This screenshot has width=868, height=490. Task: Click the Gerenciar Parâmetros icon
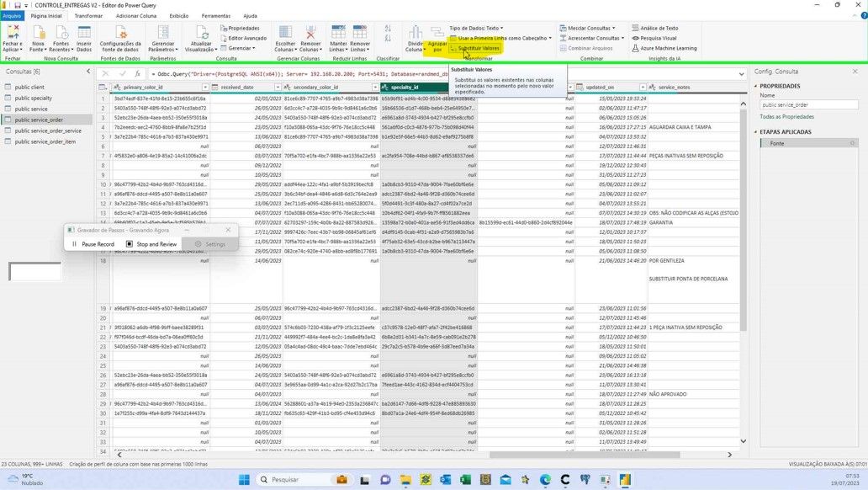coord(163,32)
